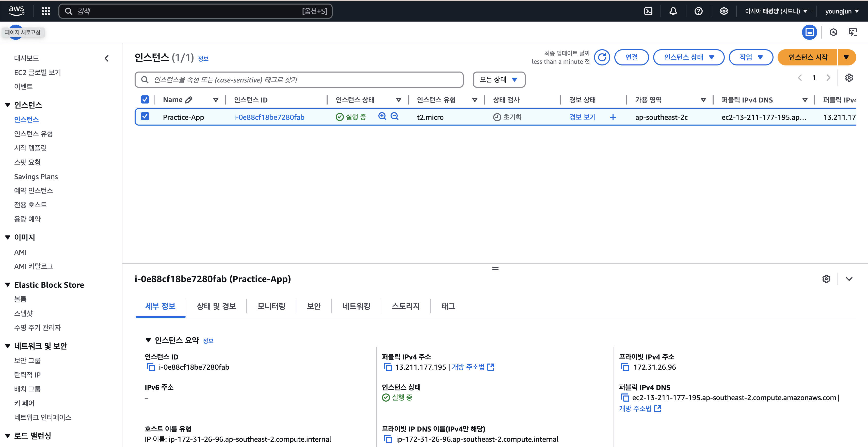
Task: Copy the private IPv4 address 172.31.26.96
Action: tap(625, 367)
